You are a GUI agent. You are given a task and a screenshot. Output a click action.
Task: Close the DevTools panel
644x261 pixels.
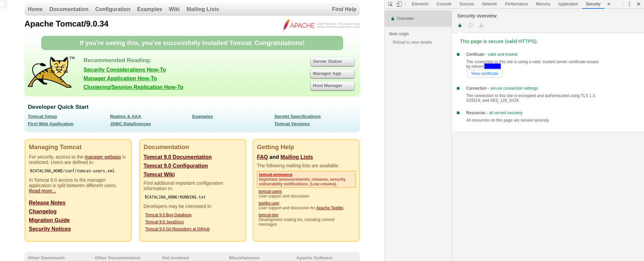click(x=638, y=4)
